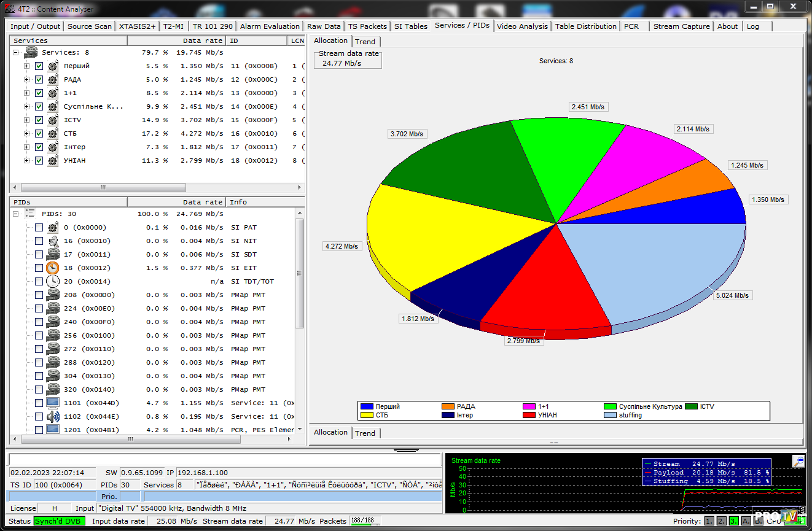Viewport: 812px width, 531px height.
Task: Click the list icon beside PIDs: 30
Action: pos(30,214)
